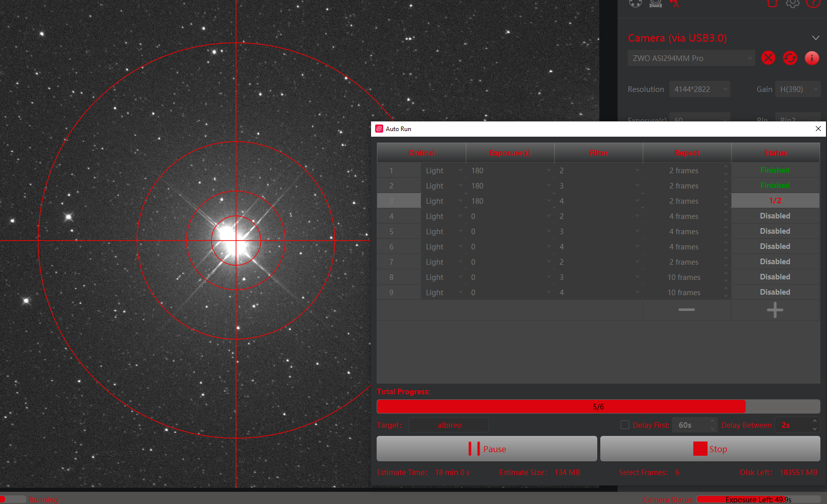Screen dimensions: 827x504
Task: Click the filter wheel icon in the top bar
Action: click(635, 4)
